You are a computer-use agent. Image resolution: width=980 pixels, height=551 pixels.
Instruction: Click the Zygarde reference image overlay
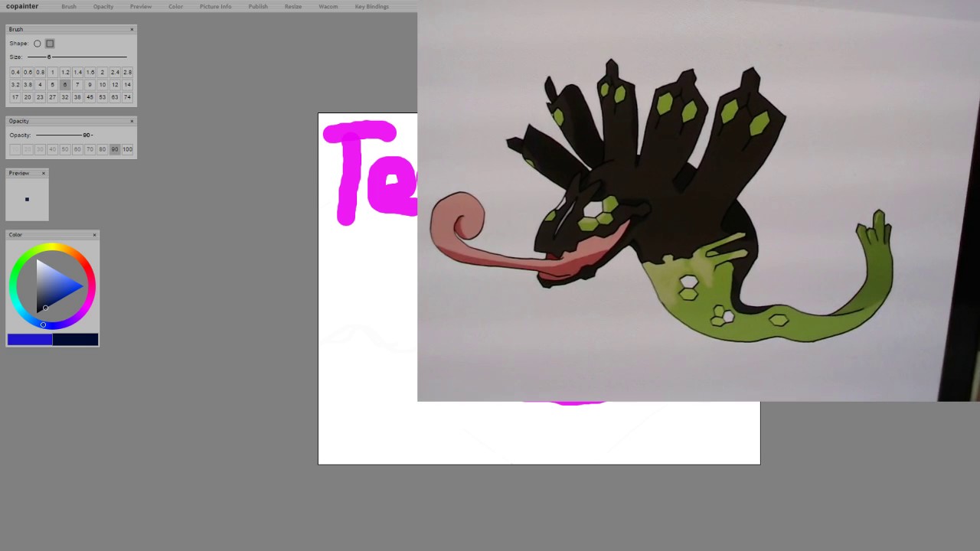(x=698, y=201)
